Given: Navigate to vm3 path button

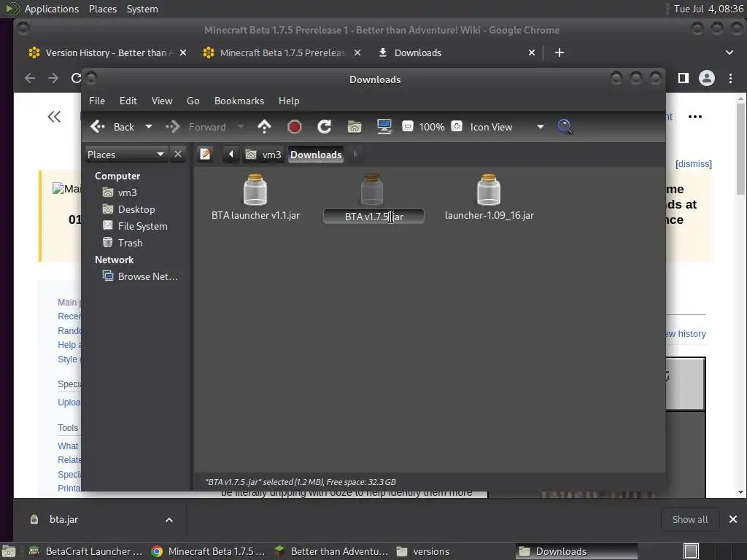Looking at the screenshot, I should click(x=263, y=155).
